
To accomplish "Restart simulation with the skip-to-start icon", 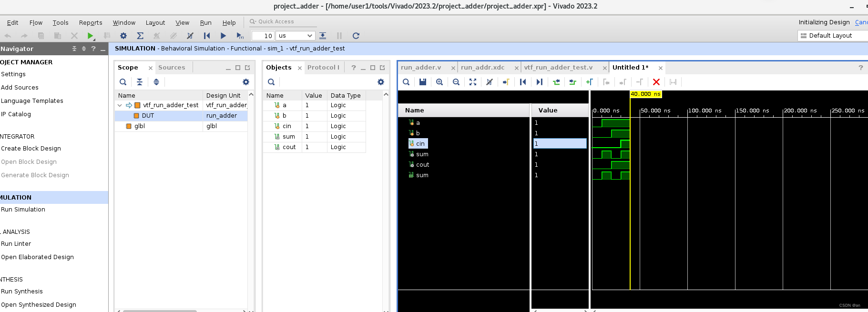I will (x=207, y=36).
